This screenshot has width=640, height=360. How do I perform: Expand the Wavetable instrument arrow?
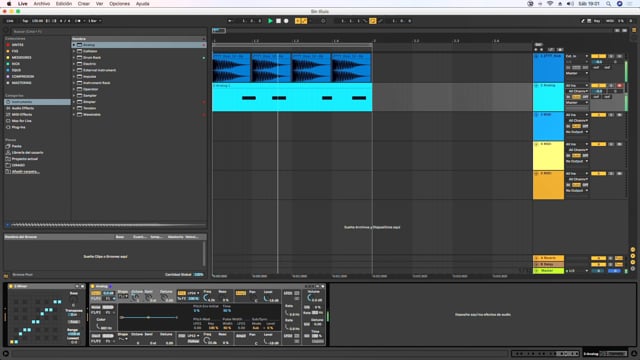pyautogui.click(x=74, y=115)
